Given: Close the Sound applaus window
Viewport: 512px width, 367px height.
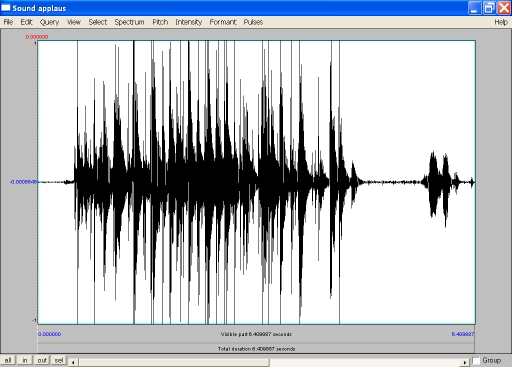Looking at the screenshot, I should [504, 8].
